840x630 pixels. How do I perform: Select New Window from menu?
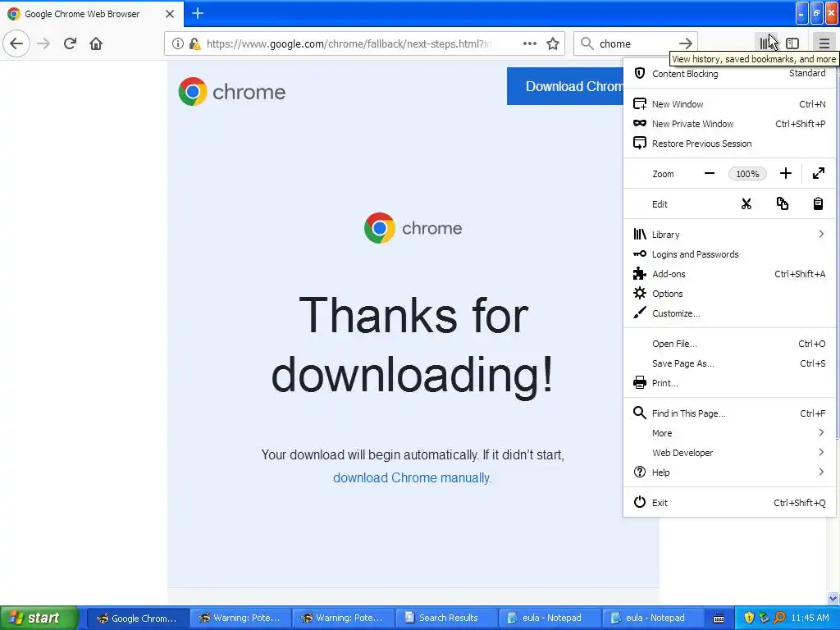[729, 104]
